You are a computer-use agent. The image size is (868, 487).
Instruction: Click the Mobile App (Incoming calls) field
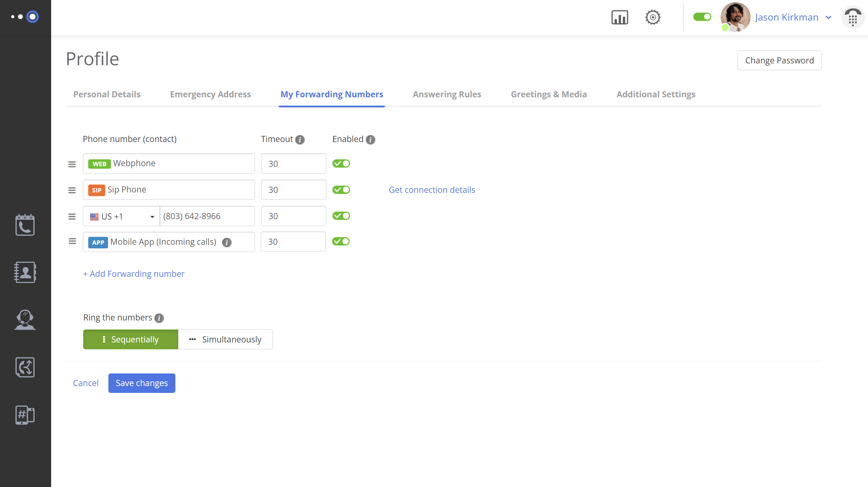[x=169, y=242]
